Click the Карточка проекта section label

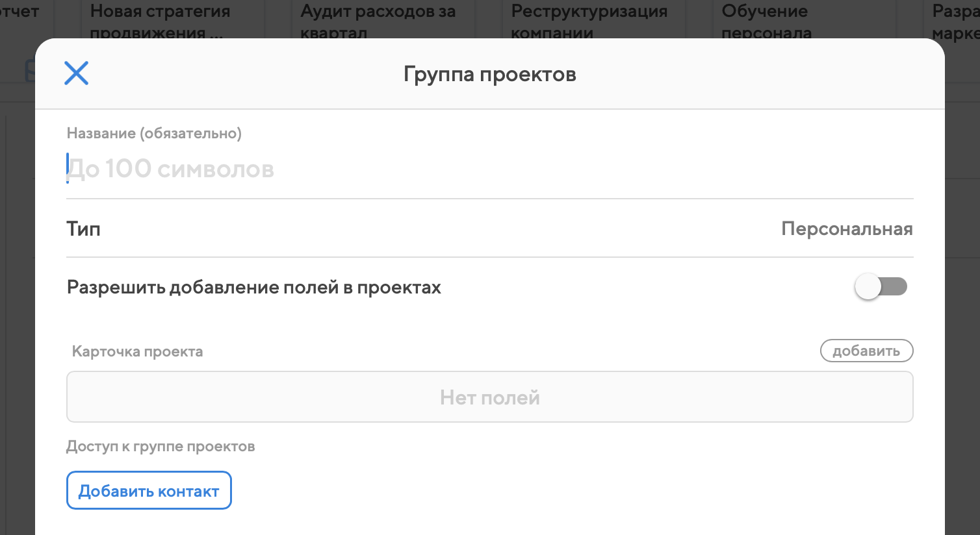coord(137,351)
